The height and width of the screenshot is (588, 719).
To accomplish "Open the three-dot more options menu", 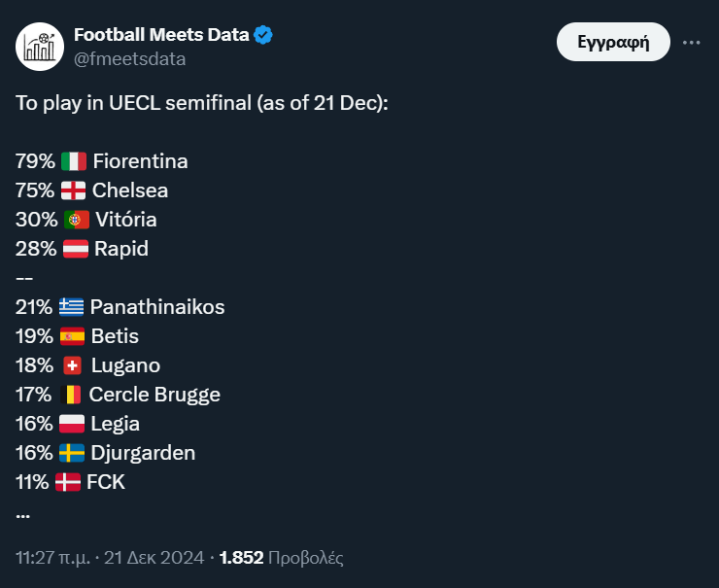I will [x=692, y=43].
